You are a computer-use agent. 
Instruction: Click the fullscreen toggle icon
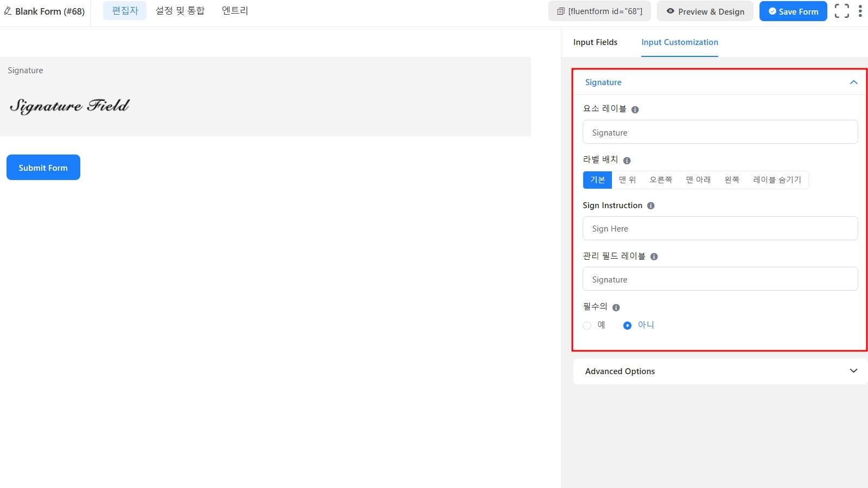click(842, 11)
